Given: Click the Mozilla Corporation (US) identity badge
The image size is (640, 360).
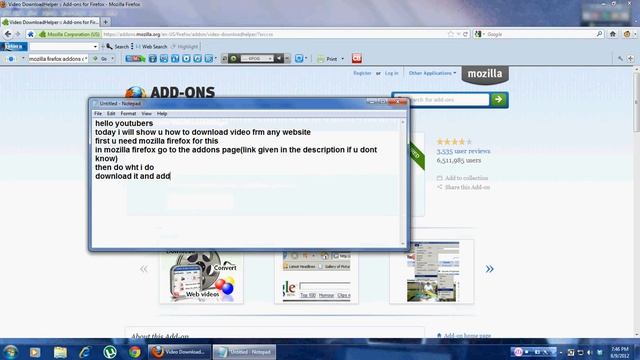Looking at the screenshot, I should coord(69,34).
